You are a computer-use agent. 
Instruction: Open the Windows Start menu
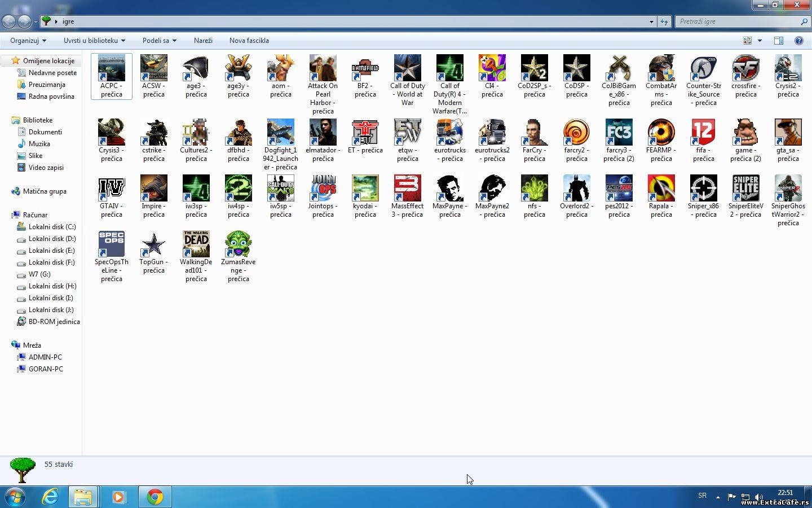14,497
